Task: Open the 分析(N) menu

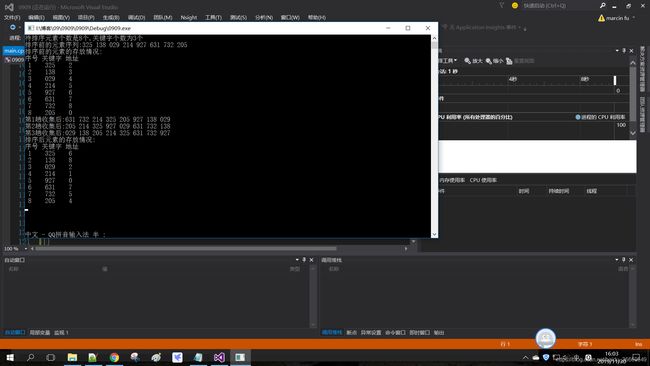Action: 264,17
